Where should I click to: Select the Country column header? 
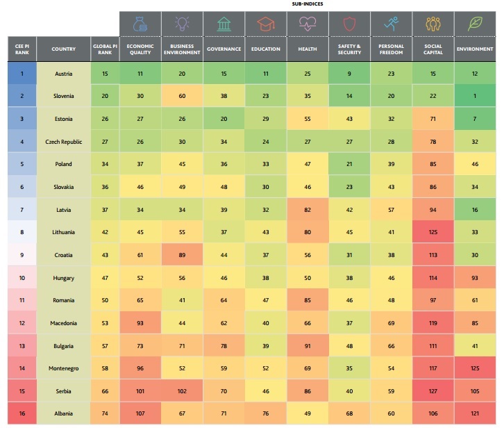(x=63, y=49)
